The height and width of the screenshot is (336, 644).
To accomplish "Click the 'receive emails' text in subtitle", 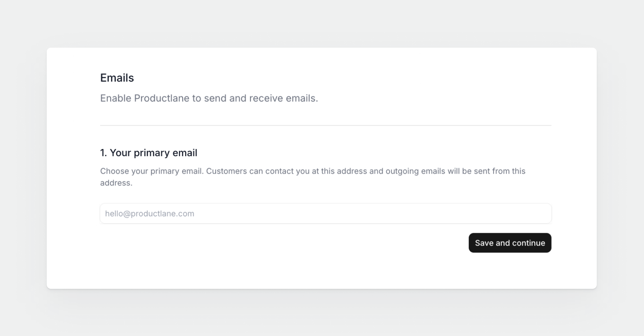I will (x=283, y=98).
